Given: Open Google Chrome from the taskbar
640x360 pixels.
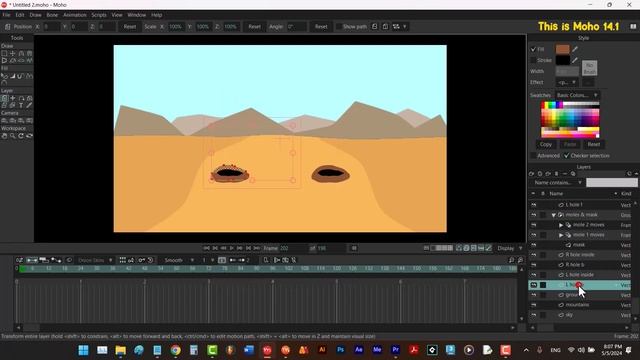Looking at the screenshot, I should point(176,350).
